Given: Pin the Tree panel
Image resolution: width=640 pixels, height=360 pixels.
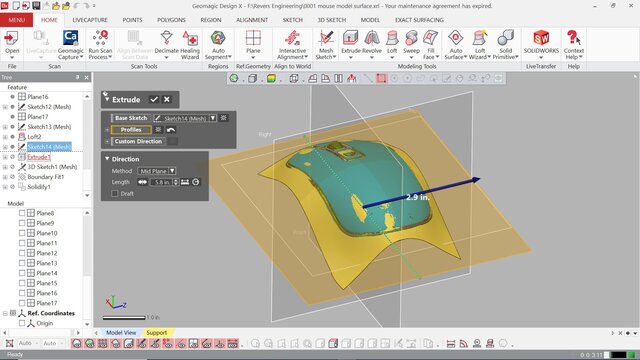Looking at the screenshot, I should point(77,77).
